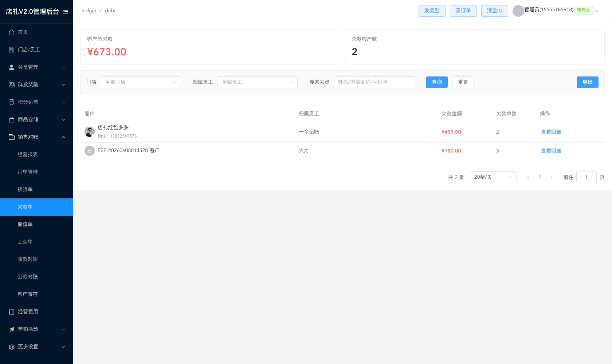Click the ledger breadcrumb

click(x=89, y=11)
